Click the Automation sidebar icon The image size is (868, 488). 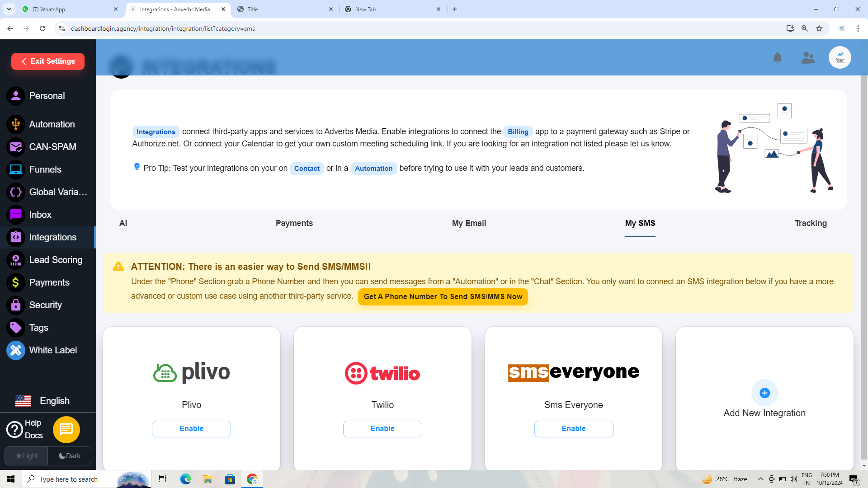[x=16, y=124]
